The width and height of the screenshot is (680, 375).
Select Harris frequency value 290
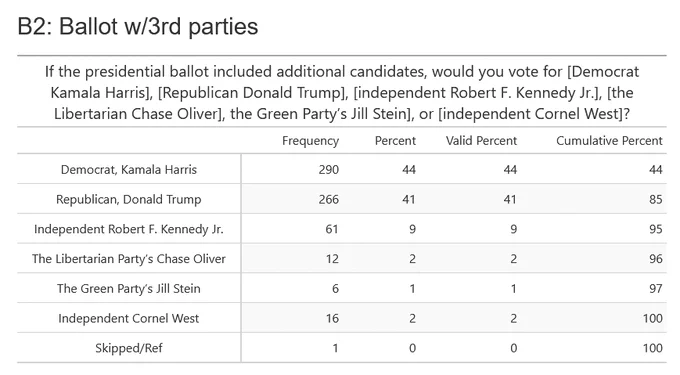coord(329,170)
